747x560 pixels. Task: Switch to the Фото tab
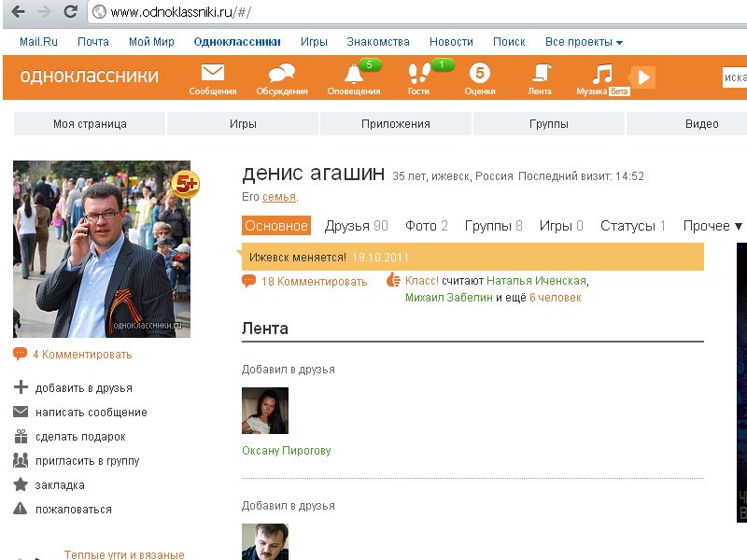(x=426, y=226)
